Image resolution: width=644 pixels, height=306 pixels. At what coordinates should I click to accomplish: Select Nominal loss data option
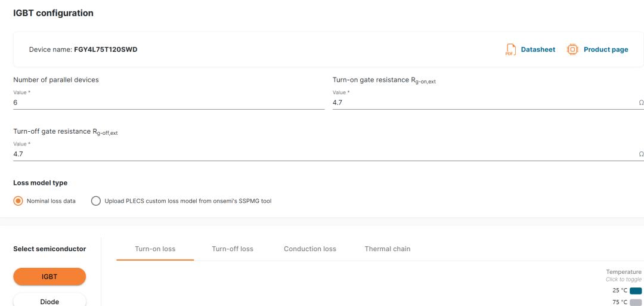[18, 201]
